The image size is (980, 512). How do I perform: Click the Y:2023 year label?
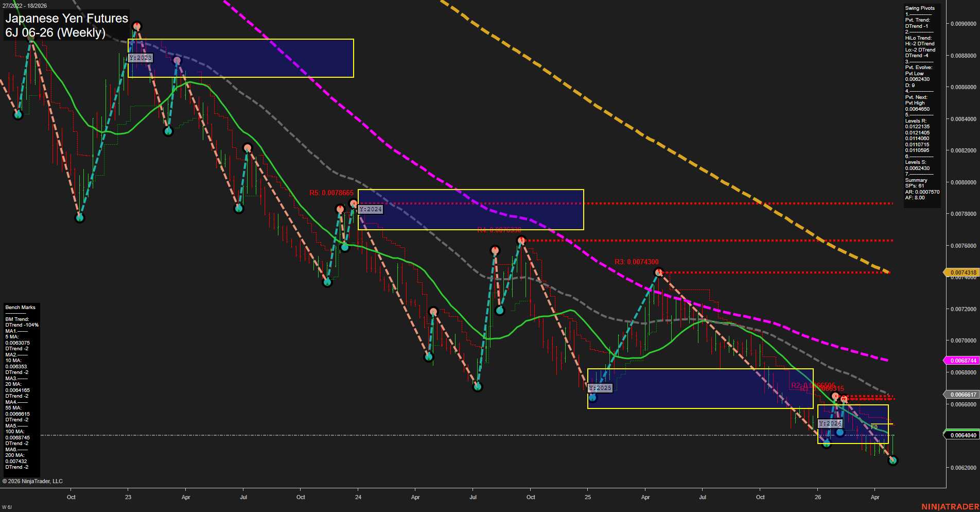(x=141, y=58)
